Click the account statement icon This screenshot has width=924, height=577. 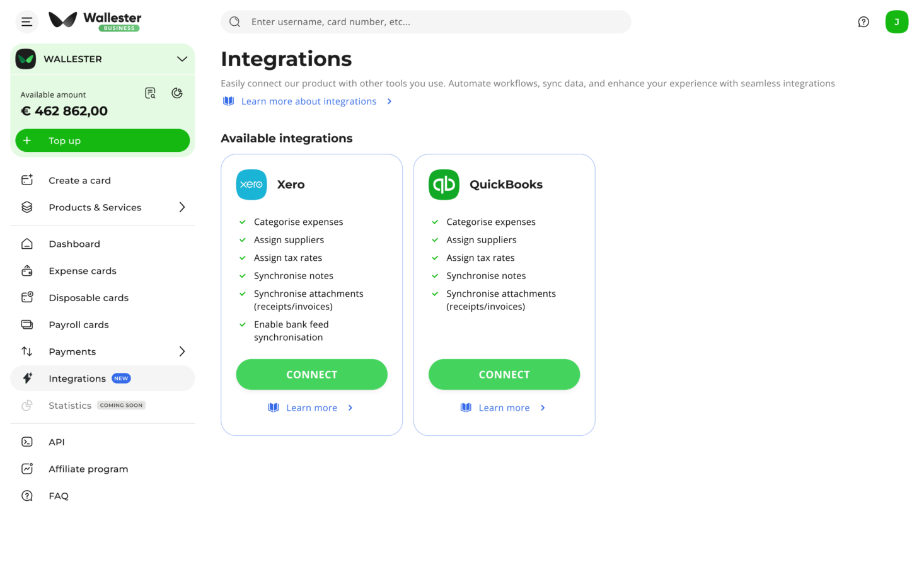[150, 93]
